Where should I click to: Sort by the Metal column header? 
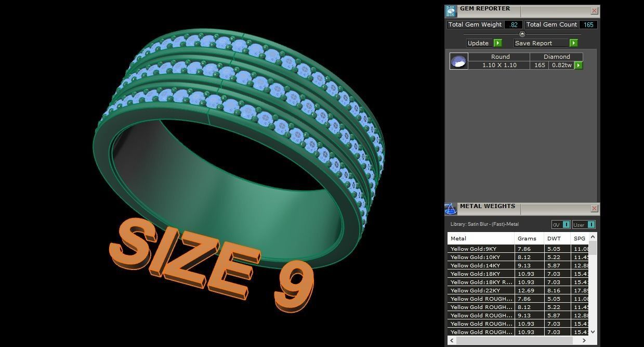(481, 238)
